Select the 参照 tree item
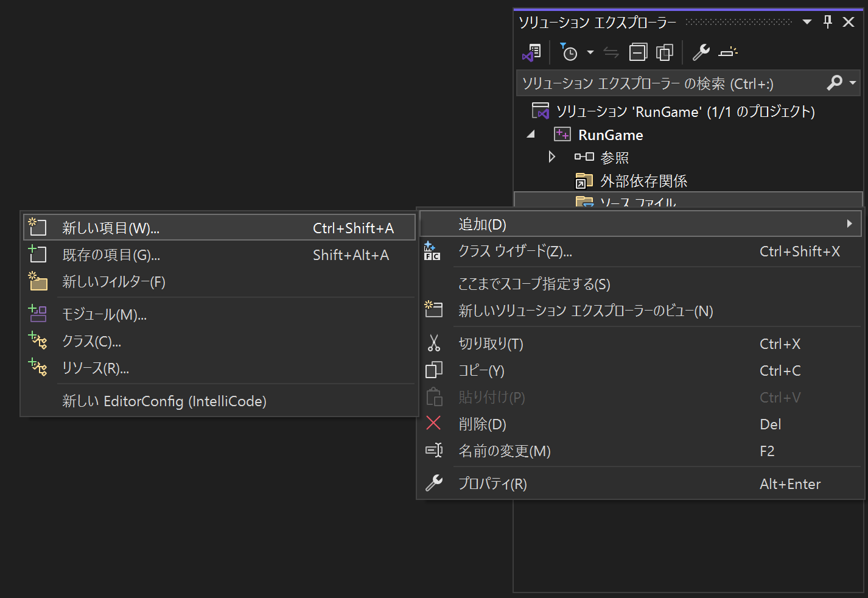The height and width of the screenshot is (598, 868). click(614, 158)
